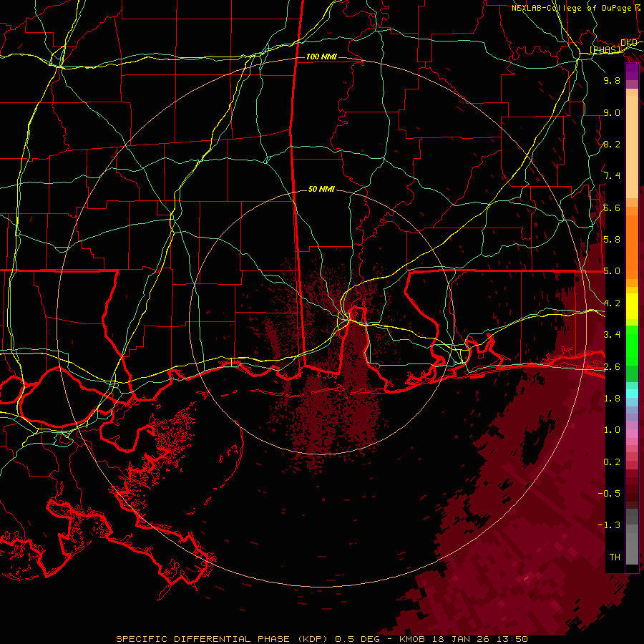Click the 1.0 value on the color scale
This screenshot has height=644, width=644.
[x=612, y=430]
